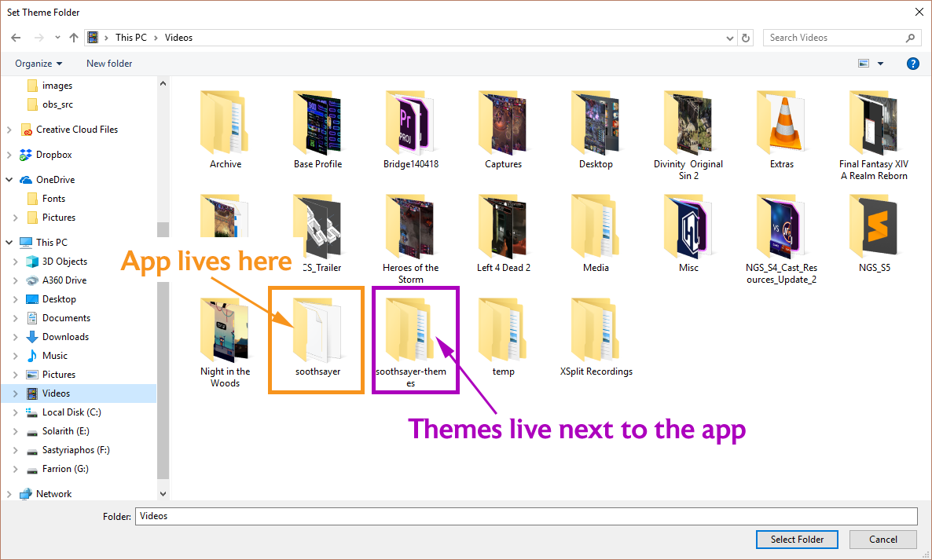Image resolution: width=932 pixels, height=560 pixels.
Task: Expand Local Disk (C:) node
Action: pos(16,412)
